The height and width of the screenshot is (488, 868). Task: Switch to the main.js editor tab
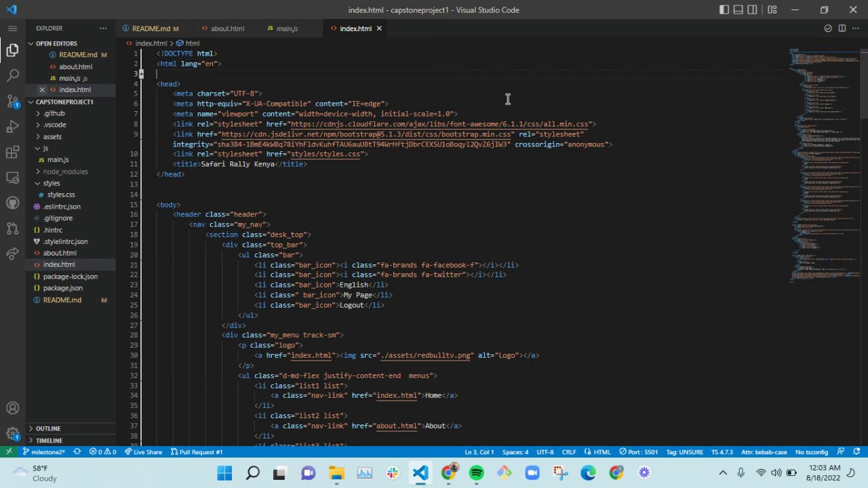(x=287, y=28)
